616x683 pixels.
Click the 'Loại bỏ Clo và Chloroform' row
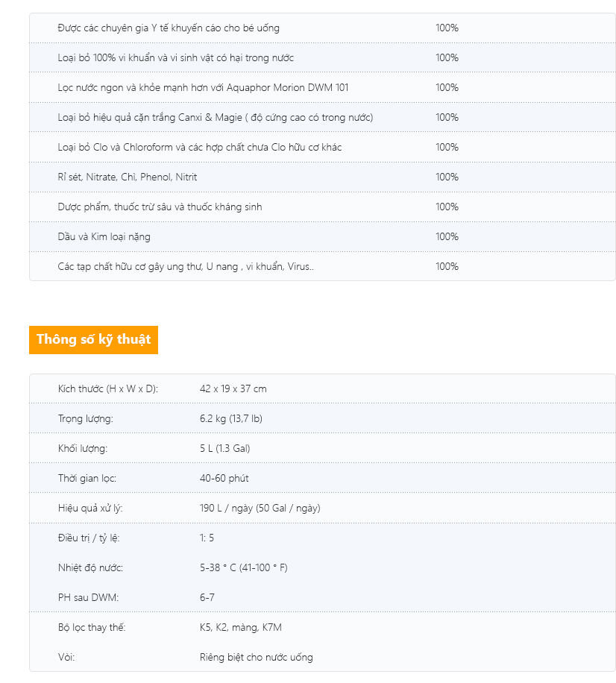coord(199,147)
